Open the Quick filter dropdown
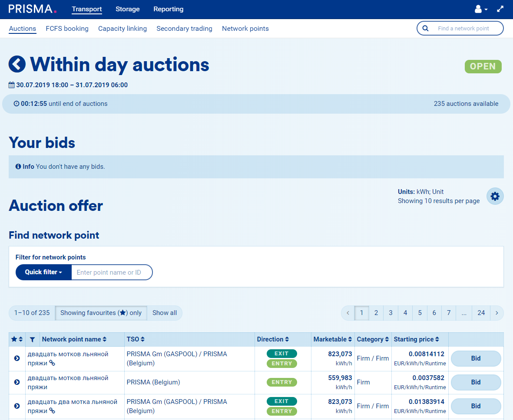 (43, 272)
